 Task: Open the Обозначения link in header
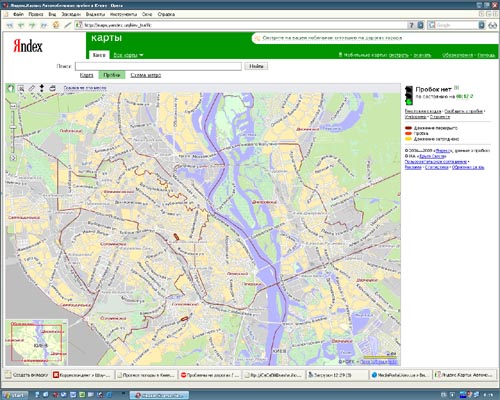(458, 55)
